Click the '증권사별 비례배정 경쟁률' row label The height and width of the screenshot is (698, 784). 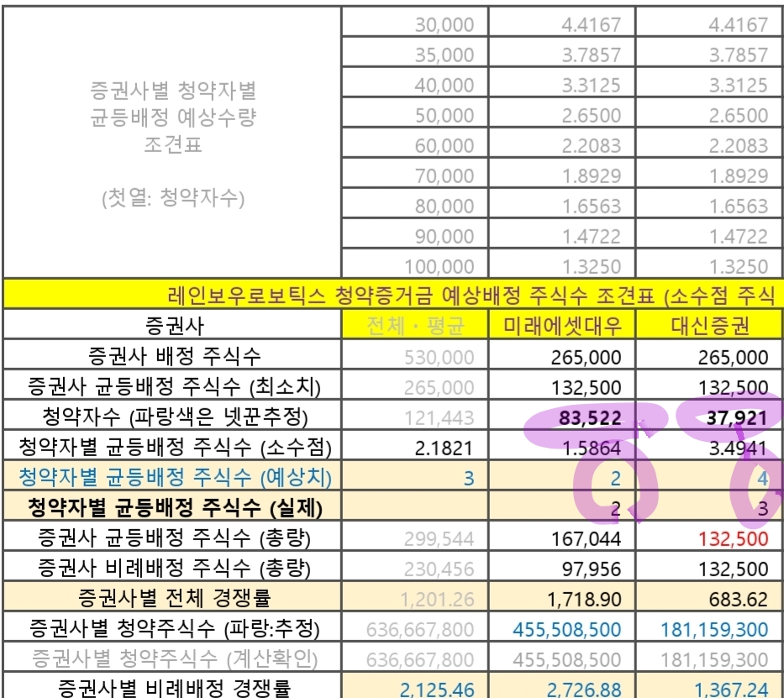[x=172, y=685]
